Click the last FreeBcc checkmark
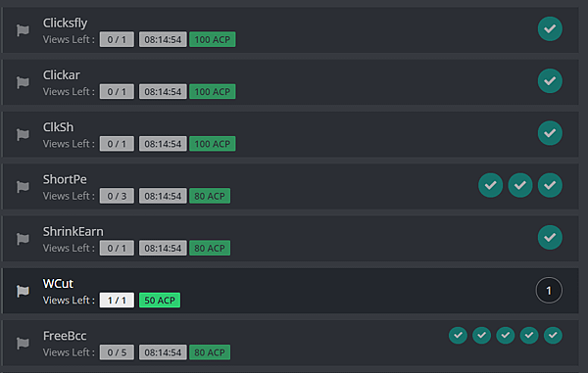 tap(553, 335)
